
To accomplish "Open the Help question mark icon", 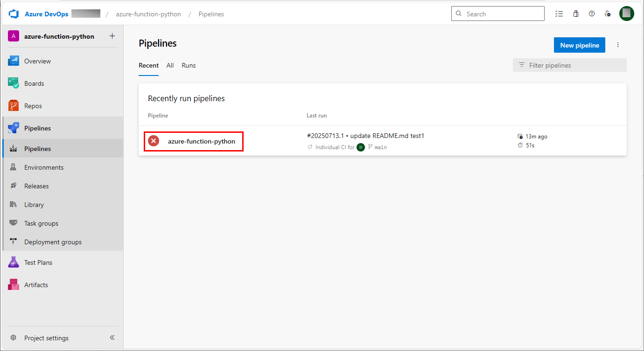I will 592,14.
